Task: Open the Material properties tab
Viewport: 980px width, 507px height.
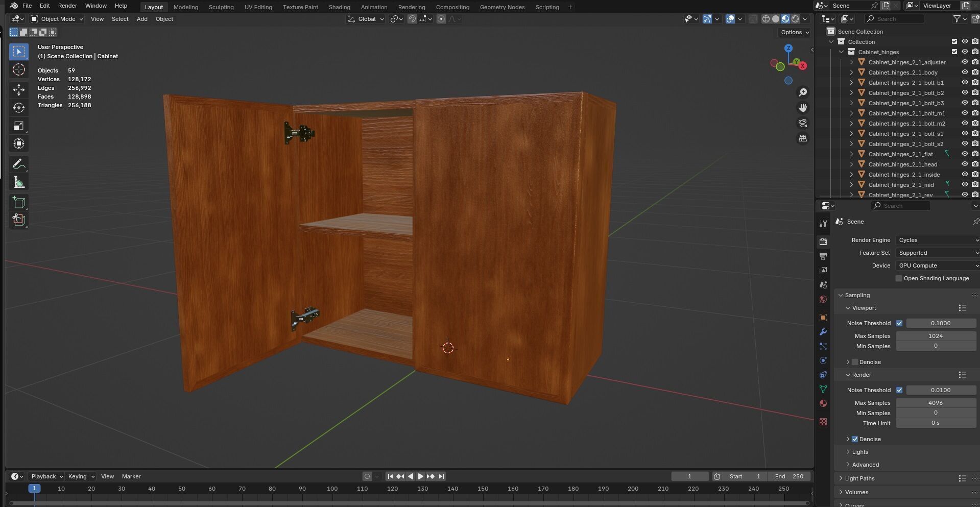Action: coord(823,403)
